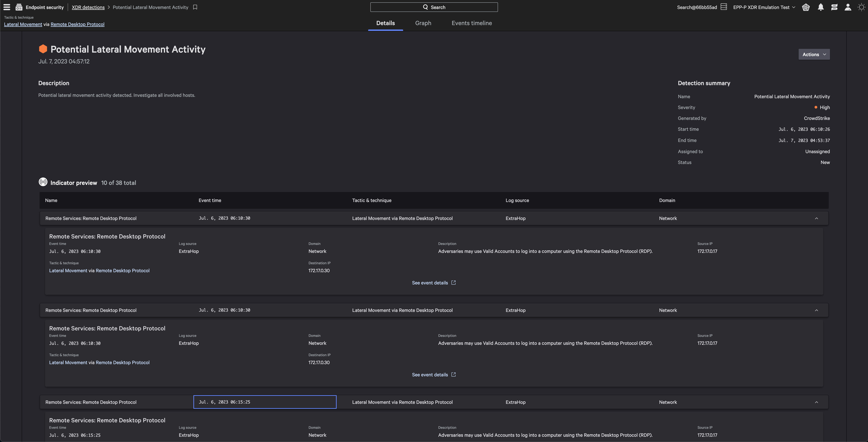The height and width of the screenshot is (442, 868).
Task: Click the pentagon support hub icon
Action: [806, 7]
